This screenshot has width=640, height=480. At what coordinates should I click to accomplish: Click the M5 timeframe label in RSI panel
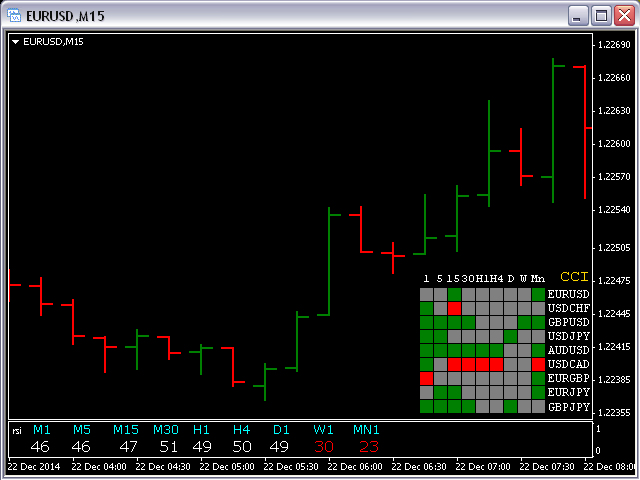[82, 429]
